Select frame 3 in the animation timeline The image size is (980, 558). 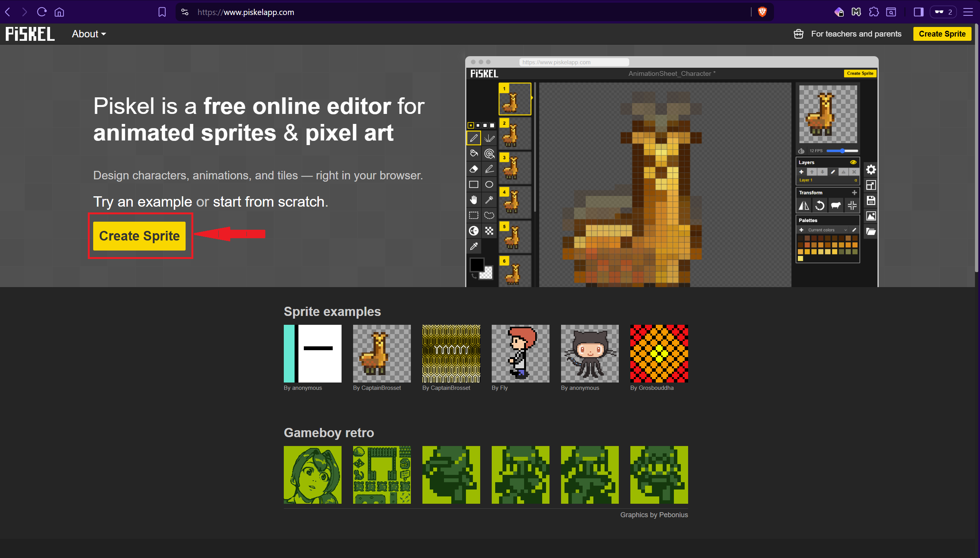(514, 167)
